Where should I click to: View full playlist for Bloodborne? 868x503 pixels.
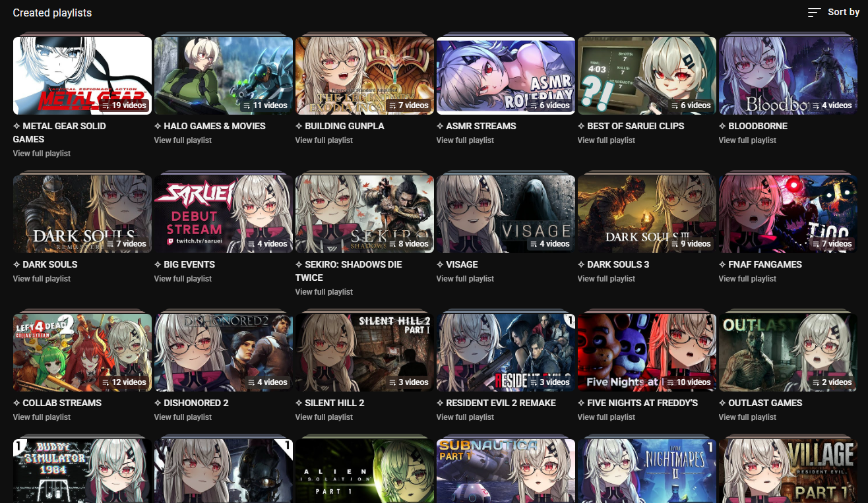tap(747, 140)
